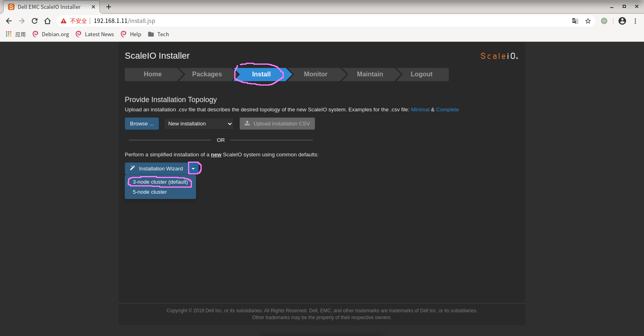
Task: Open the Help bookmark
Action: coord(131,34)
